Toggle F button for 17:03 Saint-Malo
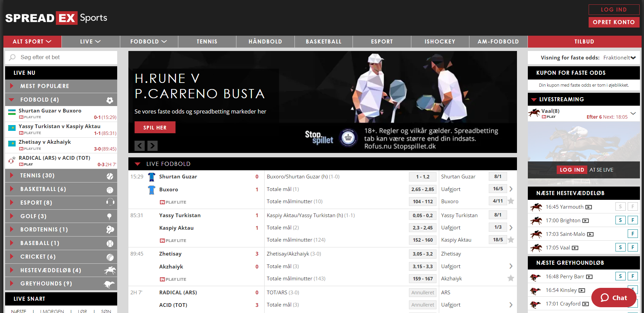Image resolution: width=644 pixels, height=313 pixels. 633,234
